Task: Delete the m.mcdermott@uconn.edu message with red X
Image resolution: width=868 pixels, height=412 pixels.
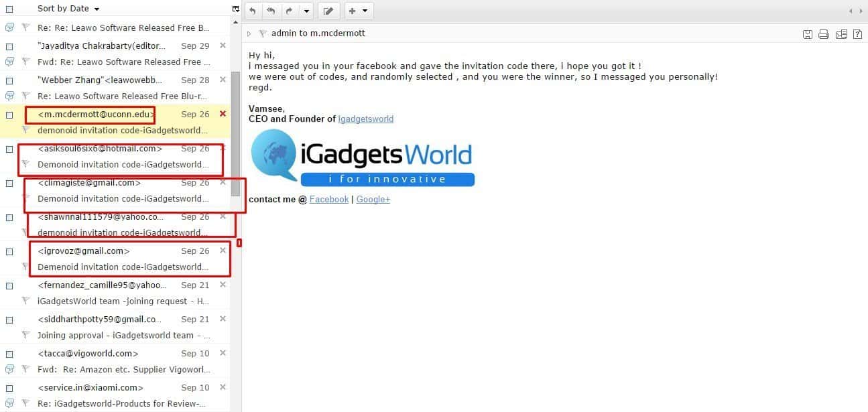Action: point(223,114)
